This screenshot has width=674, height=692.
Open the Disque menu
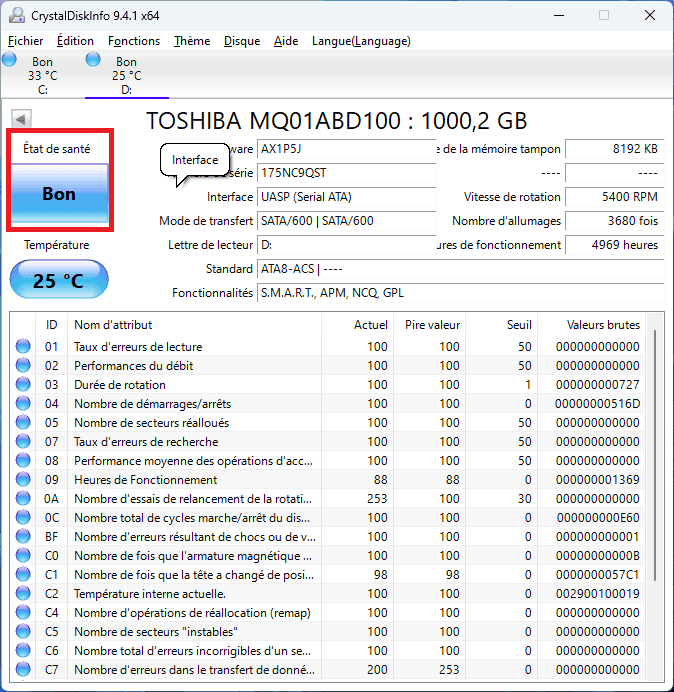tap(242, 41)
